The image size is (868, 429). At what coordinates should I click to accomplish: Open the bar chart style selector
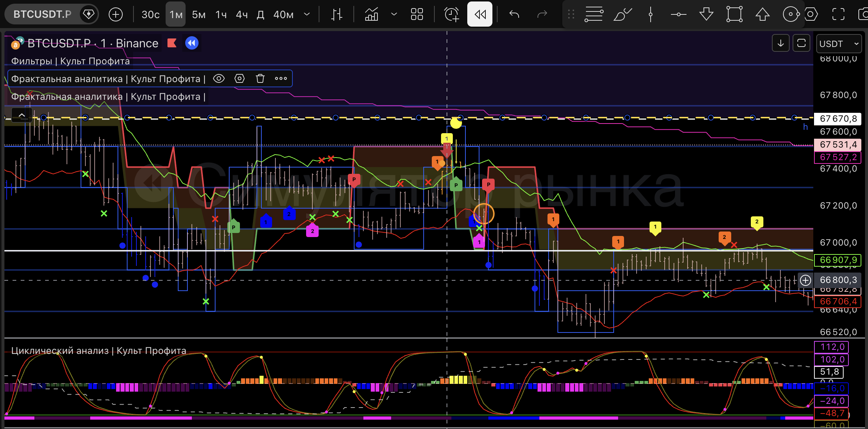coord(337,14)
